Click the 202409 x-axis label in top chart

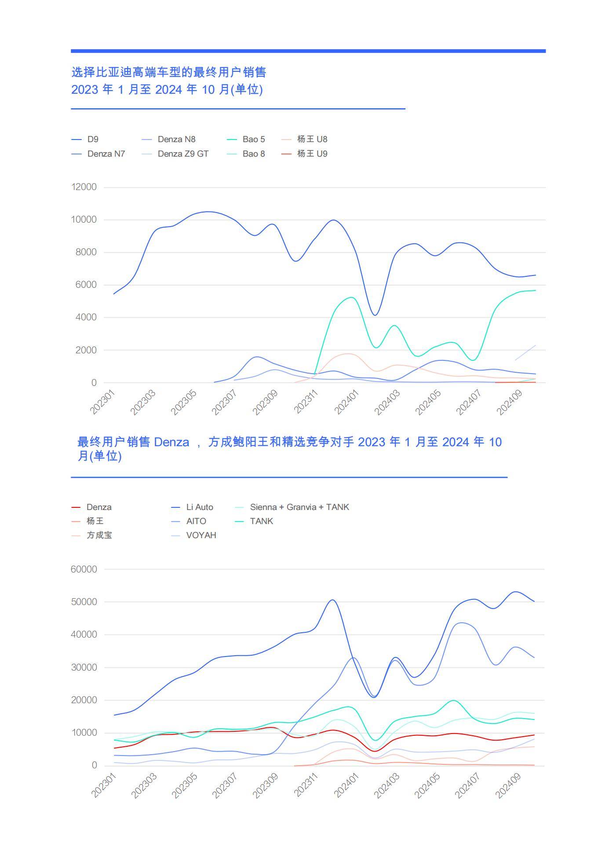click(x=509, y=402)
